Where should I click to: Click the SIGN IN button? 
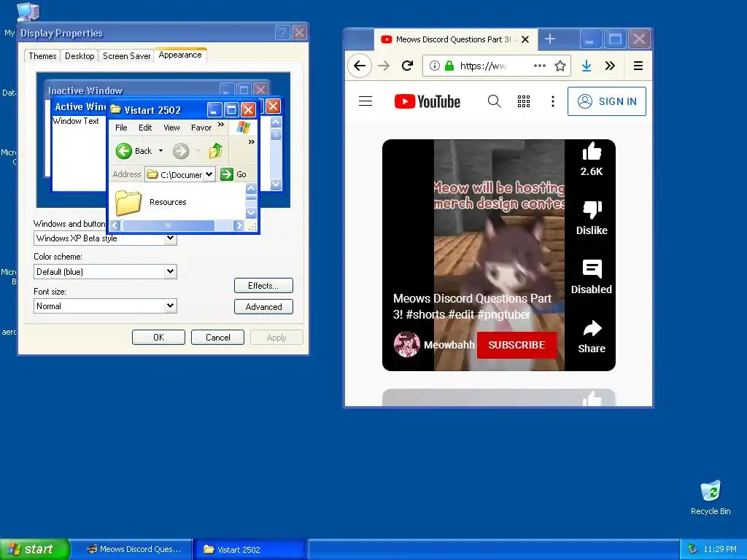pos(606,101)
